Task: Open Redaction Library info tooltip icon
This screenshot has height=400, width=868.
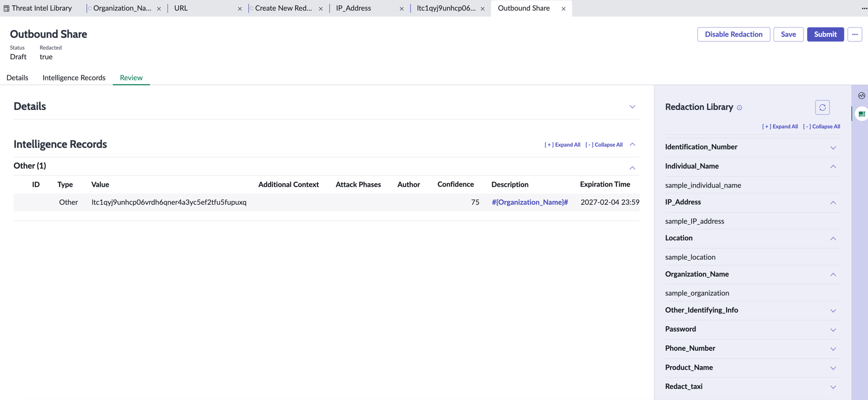Action: coord(740,108)
